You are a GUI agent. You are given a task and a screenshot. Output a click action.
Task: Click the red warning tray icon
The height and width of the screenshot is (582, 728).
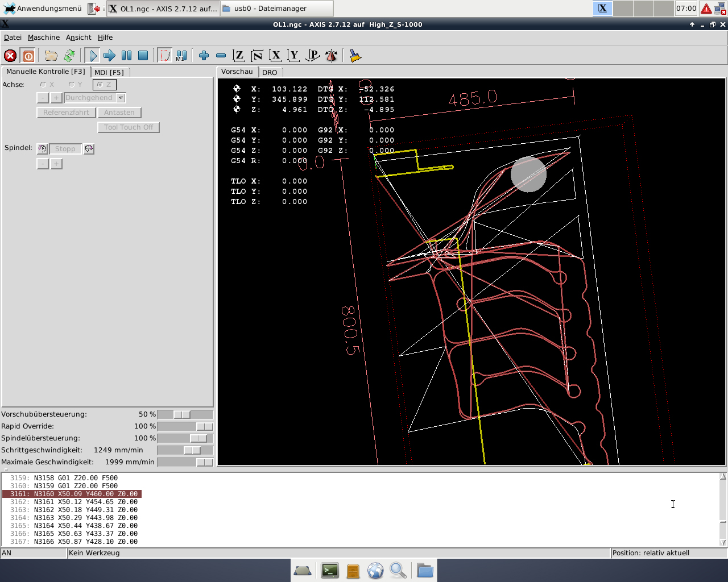(x=706, y=9)
